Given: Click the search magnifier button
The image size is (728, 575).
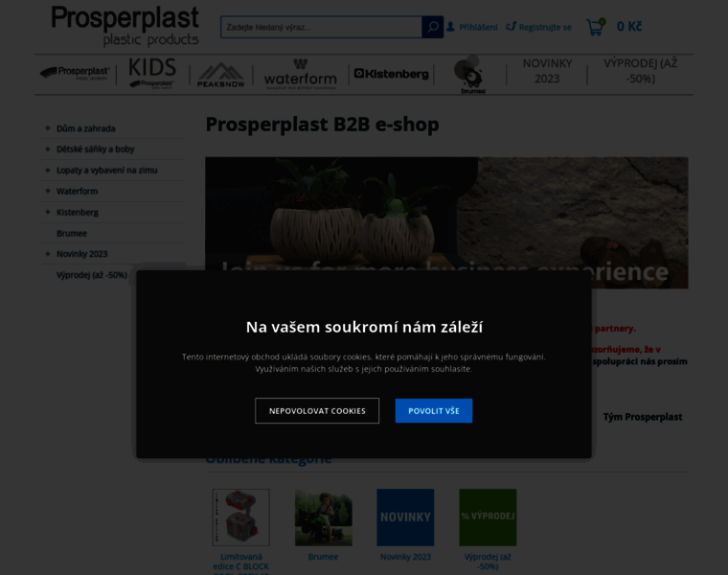Looking at the screenshot, I should pos(432,27).
